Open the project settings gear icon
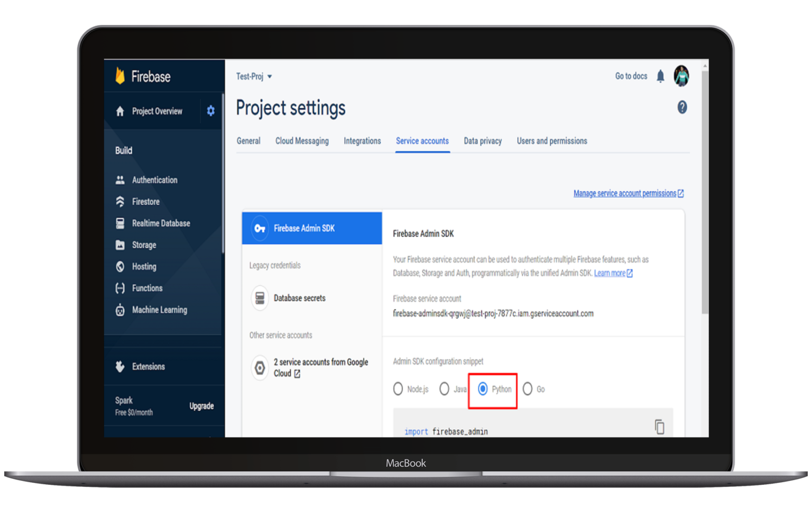 pyautogui.click(x=211, y=111)
